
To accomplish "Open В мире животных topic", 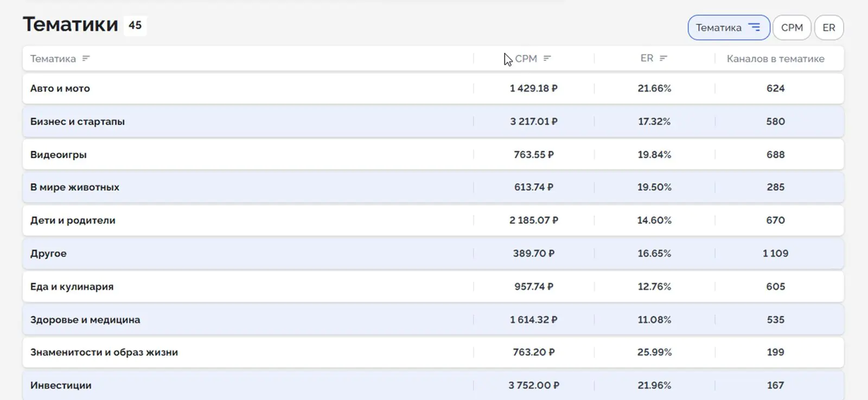I will pyautogui.click(x=75, y=187).
